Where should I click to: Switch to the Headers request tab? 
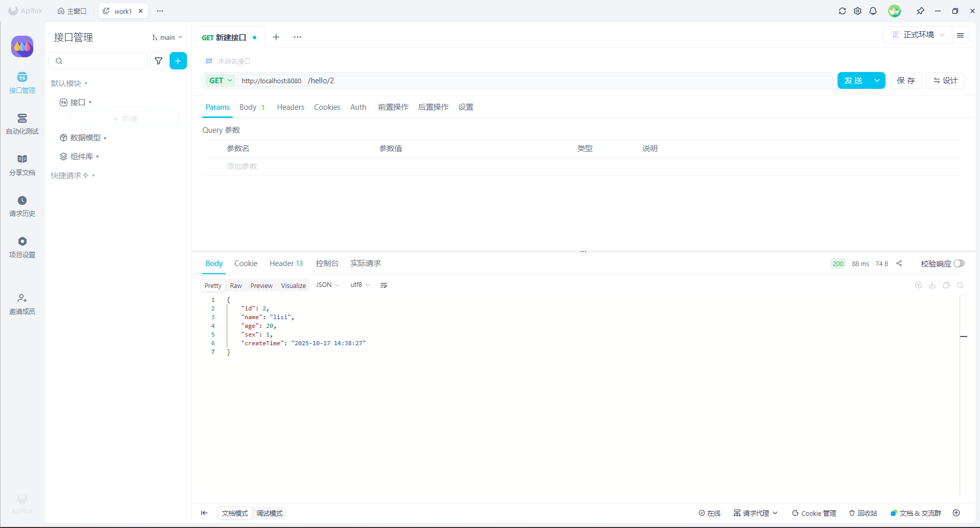(x=290, y=107)
